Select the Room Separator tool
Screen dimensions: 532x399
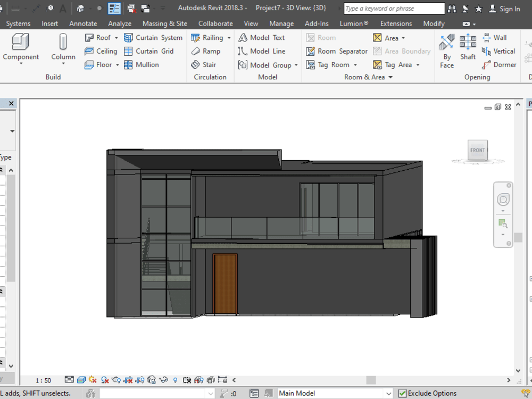pos(336,51)
